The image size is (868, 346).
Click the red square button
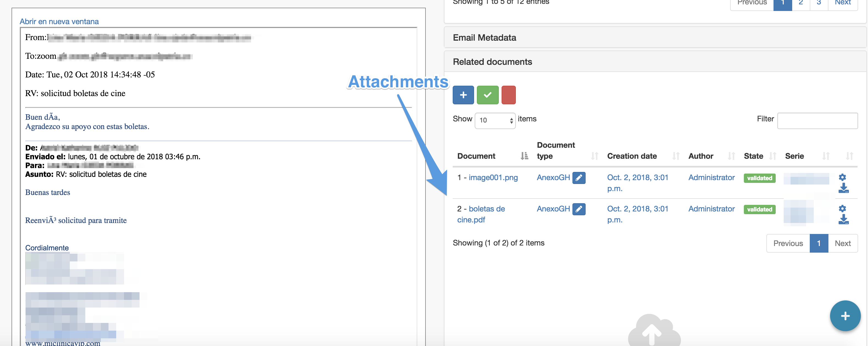[x=508, y=95]
